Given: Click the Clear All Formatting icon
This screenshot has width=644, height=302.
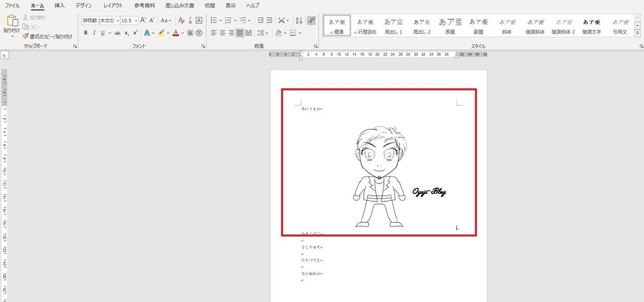Looking at the screenshot, I should click(181, 20).
